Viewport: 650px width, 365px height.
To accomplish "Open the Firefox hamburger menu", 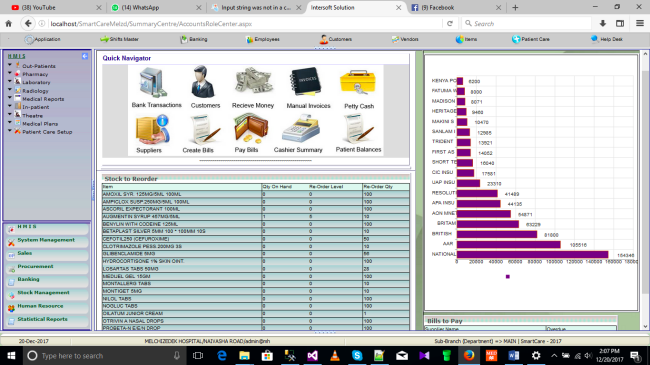I will [640, 24].
